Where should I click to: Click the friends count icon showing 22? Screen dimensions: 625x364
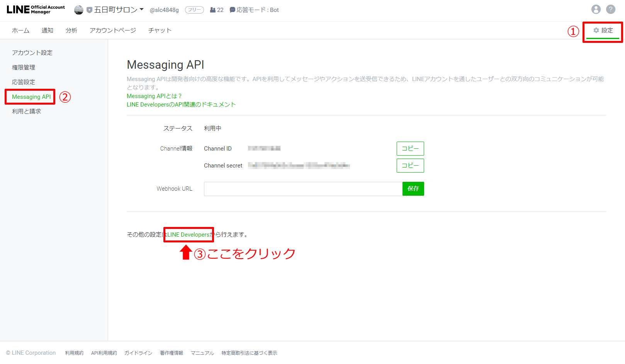click(x=213, y=10)
